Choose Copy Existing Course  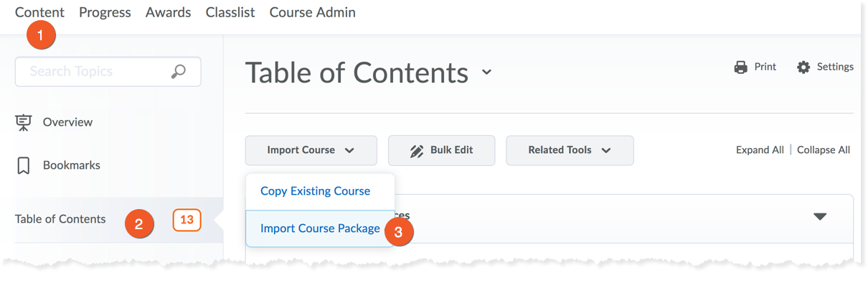coord(315,191)
